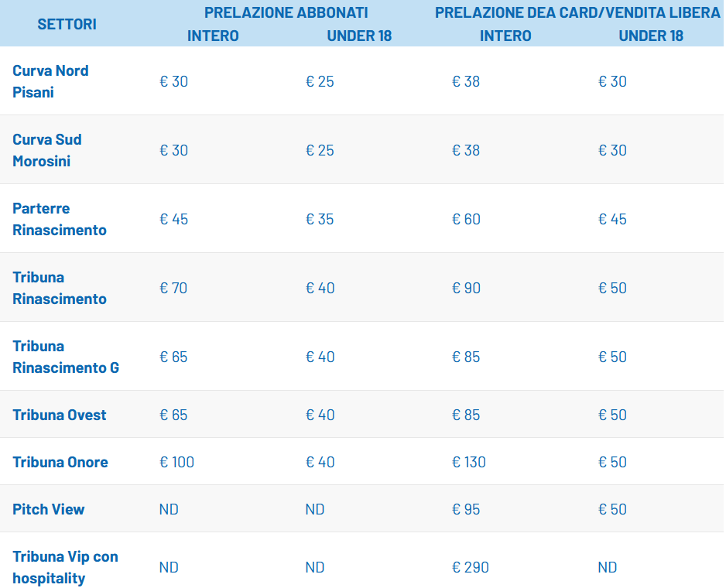The image size is (726, 588).
Task: Click the € 60 Parterre Rinascimento price
Action: (x=465, y=219)
